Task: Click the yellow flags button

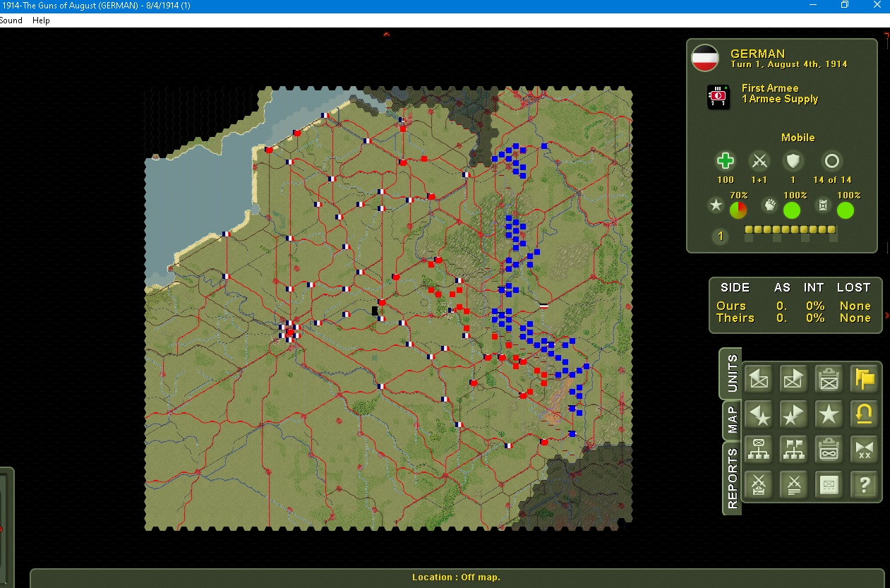Action: (864, 379)
